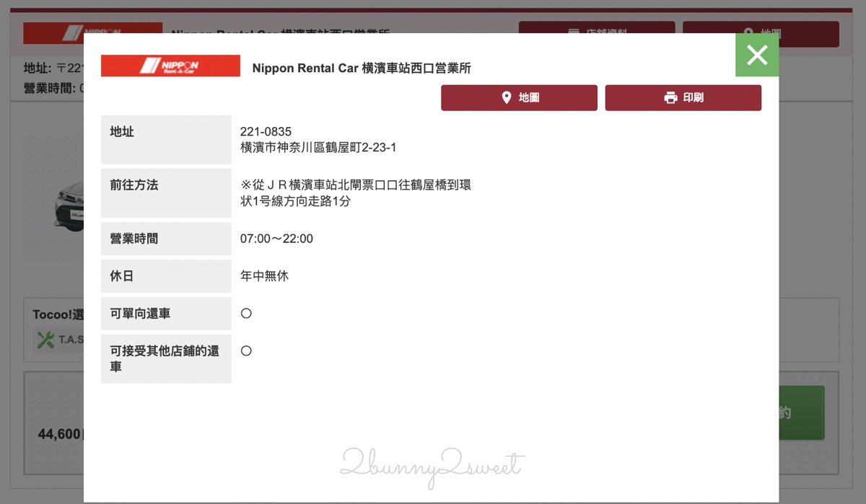Screen dimensions: 866x504
Task: Click the 可接受其他店鋪的還車 label cell
Action: click(x=166, y=359)
